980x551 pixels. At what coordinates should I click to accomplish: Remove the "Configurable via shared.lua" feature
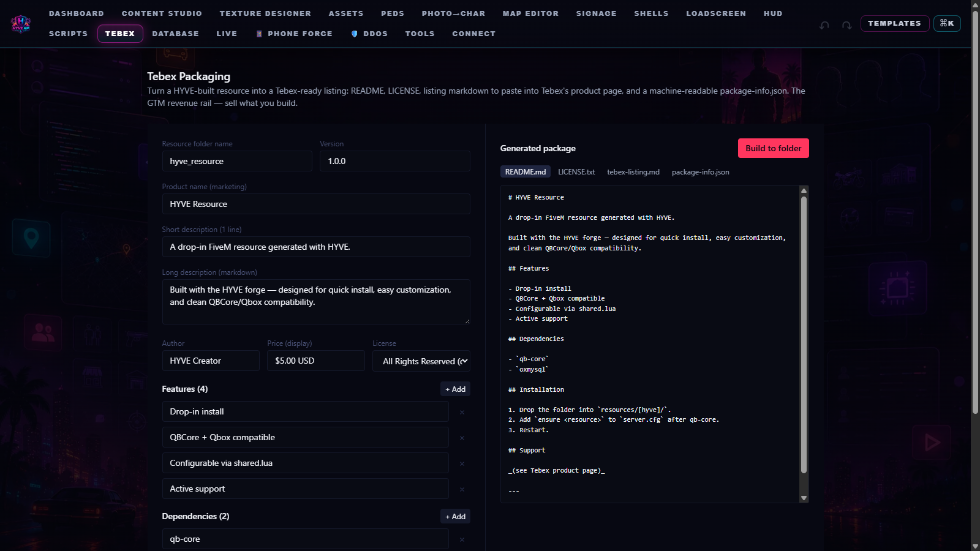click(462, 464)
